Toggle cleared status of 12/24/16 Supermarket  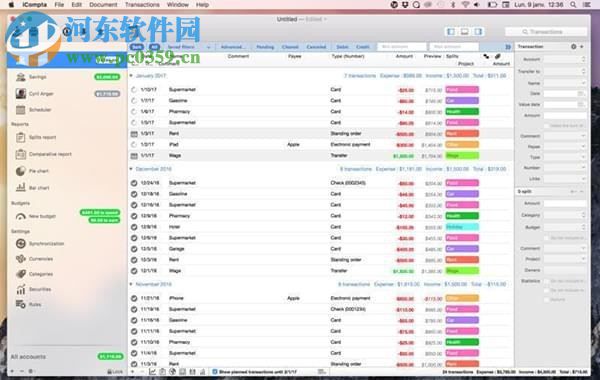tap(134, 183)
